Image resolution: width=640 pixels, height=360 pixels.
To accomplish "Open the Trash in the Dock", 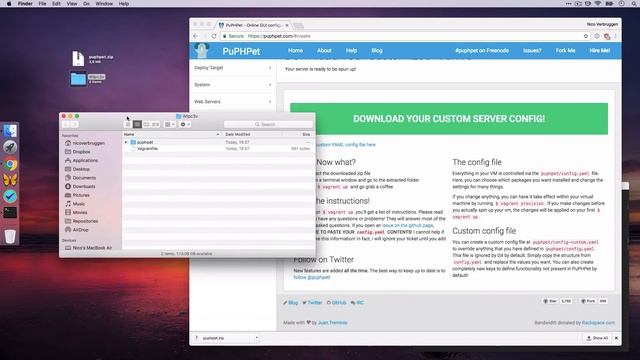I will (x=10, y=236).
